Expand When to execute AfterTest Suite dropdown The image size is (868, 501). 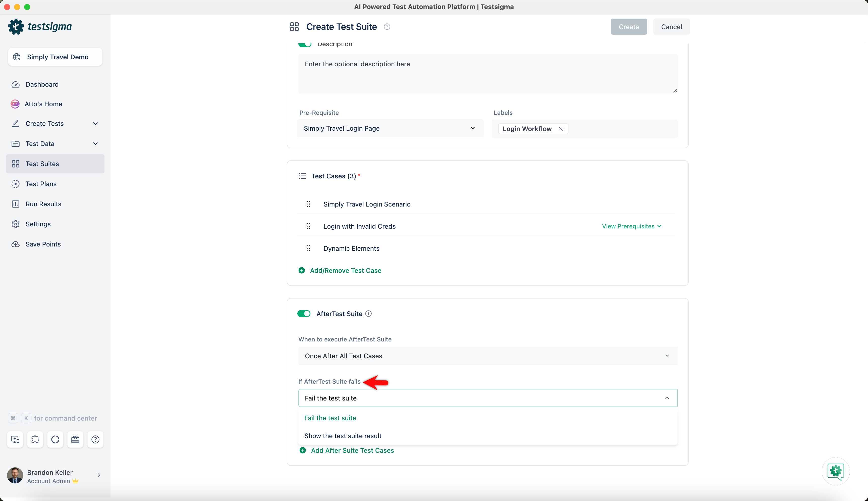(x=487, y=356)
